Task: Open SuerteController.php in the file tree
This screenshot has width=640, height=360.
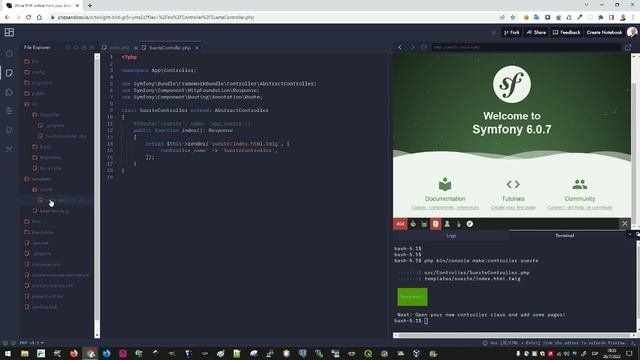Action: (x=65, y=136)
